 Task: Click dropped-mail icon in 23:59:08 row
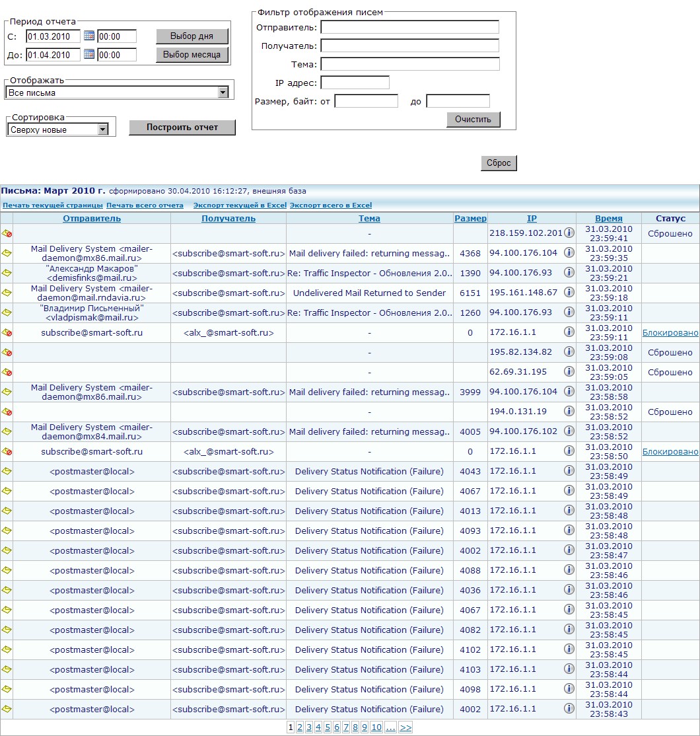(7, 352)
